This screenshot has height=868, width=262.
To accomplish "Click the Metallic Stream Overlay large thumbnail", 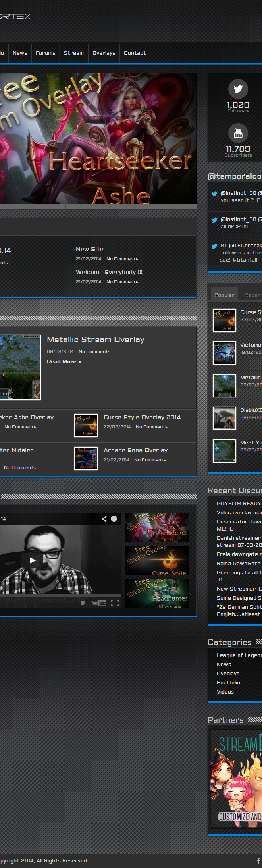I will point(20,367).
